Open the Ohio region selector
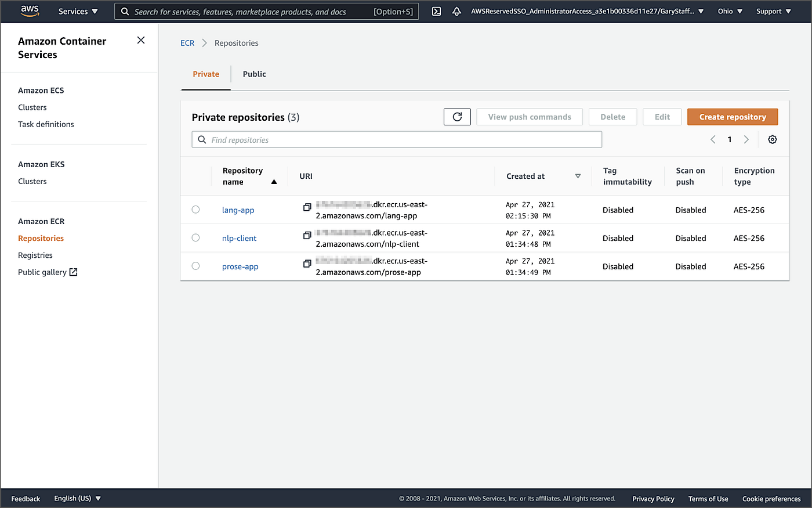 tap(729, 11)
